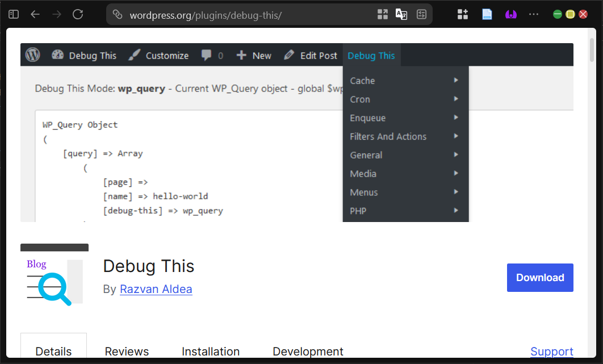Viewport: 603px width, 364px height.
Task: Open the Debug This admin bar menu
Action: click(x=371, y=56)
